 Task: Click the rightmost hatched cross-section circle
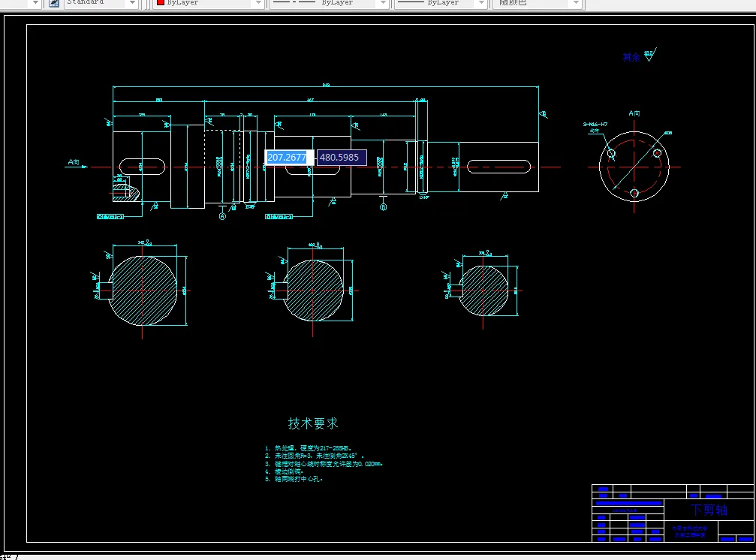[483, 291]
